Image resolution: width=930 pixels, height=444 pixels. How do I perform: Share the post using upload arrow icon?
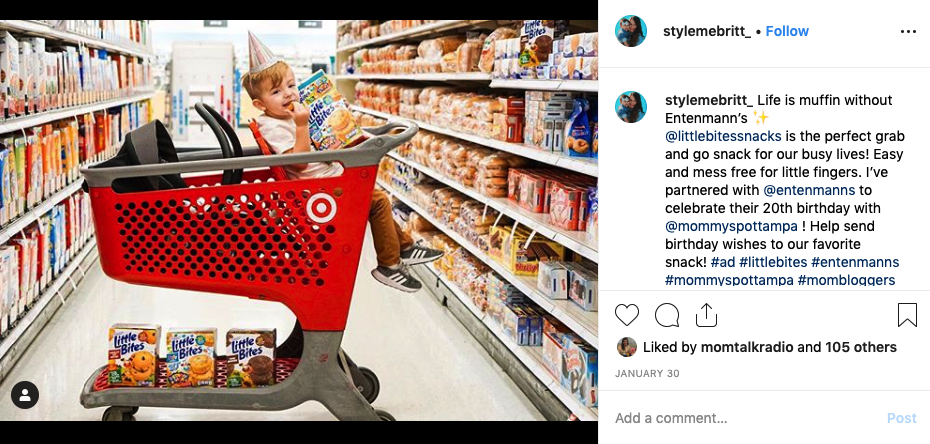706,315
